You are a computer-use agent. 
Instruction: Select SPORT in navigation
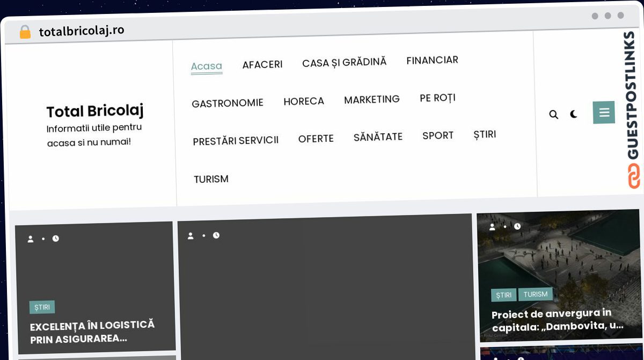point(438,135)
